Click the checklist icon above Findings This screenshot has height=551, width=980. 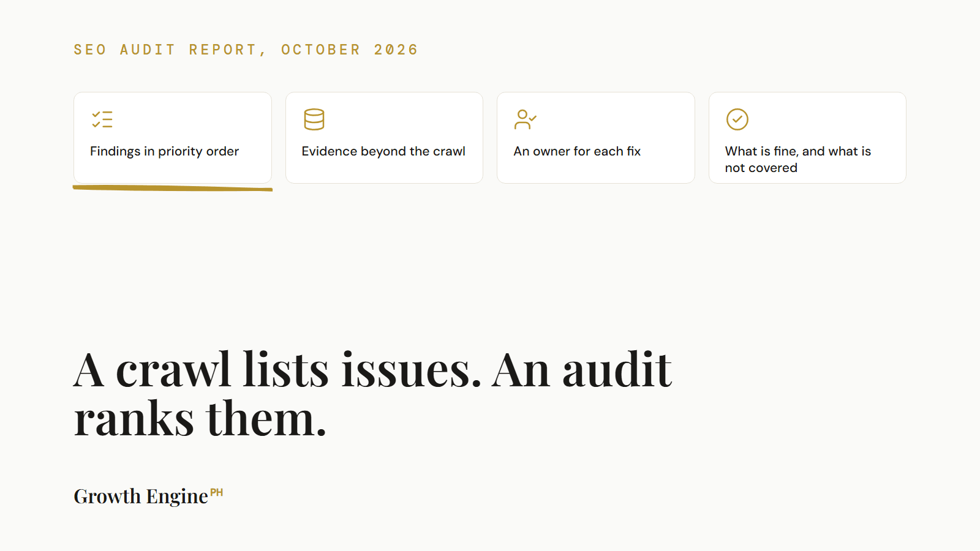point(102,119)
